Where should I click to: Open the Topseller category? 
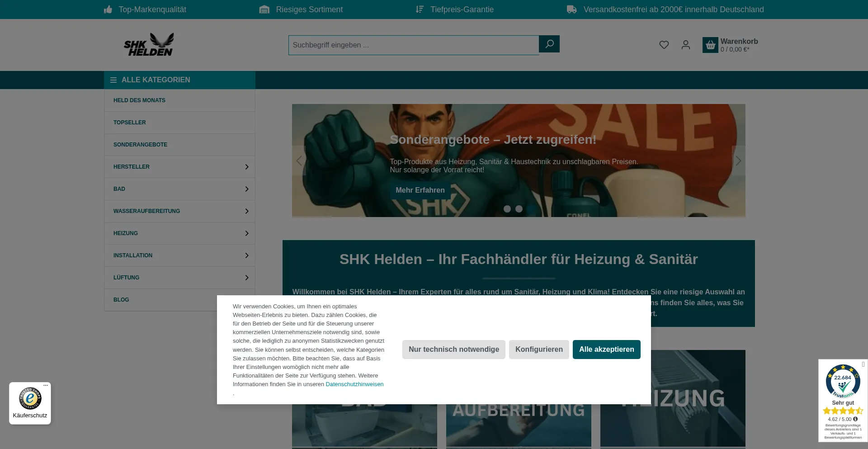point(179,123)
